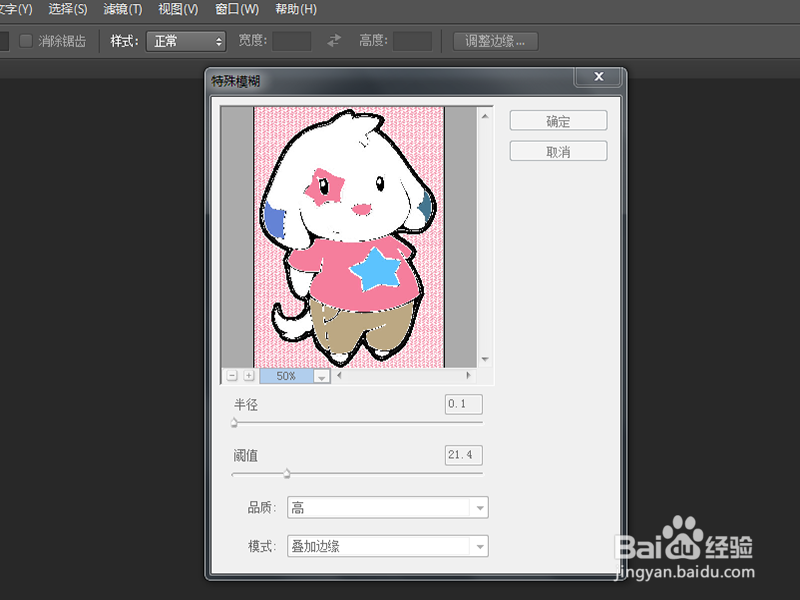Expand the 模式 dropdown set to 叠加边缘

[x=388, y=546]
